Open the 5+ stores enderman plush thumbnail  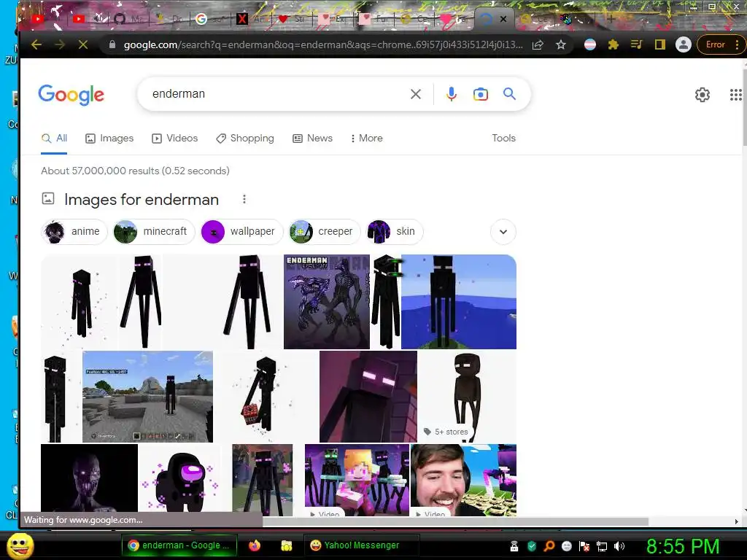(468, 397)
